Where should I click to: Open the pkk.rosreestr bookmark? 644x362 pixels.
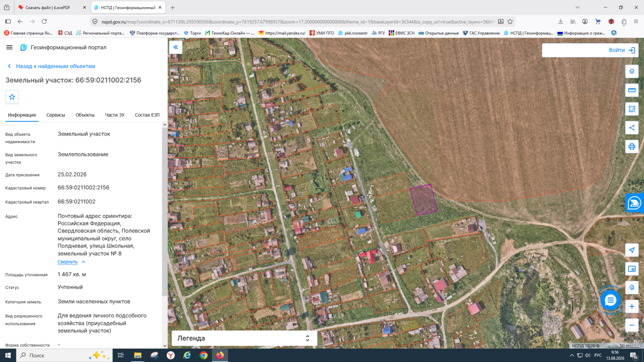[x=352, y=33]
